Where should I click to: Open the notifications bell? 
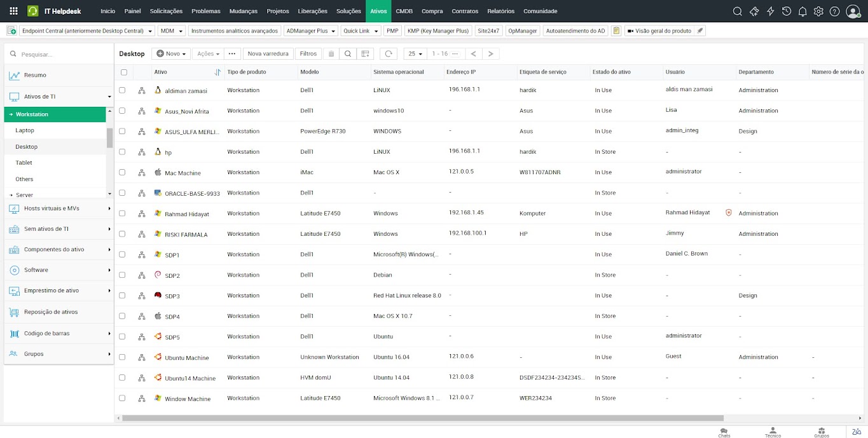(x=803, y=11)
